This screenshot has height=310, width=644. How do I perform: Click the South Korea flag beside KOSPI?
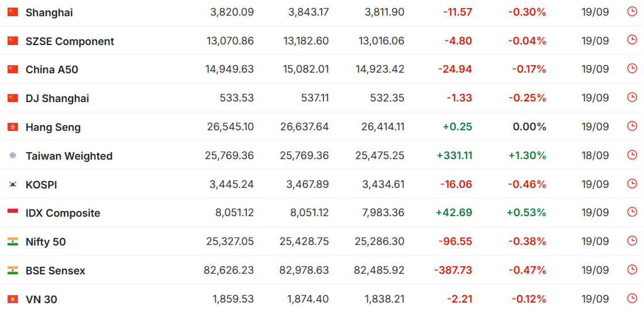(x=13, y=184)
